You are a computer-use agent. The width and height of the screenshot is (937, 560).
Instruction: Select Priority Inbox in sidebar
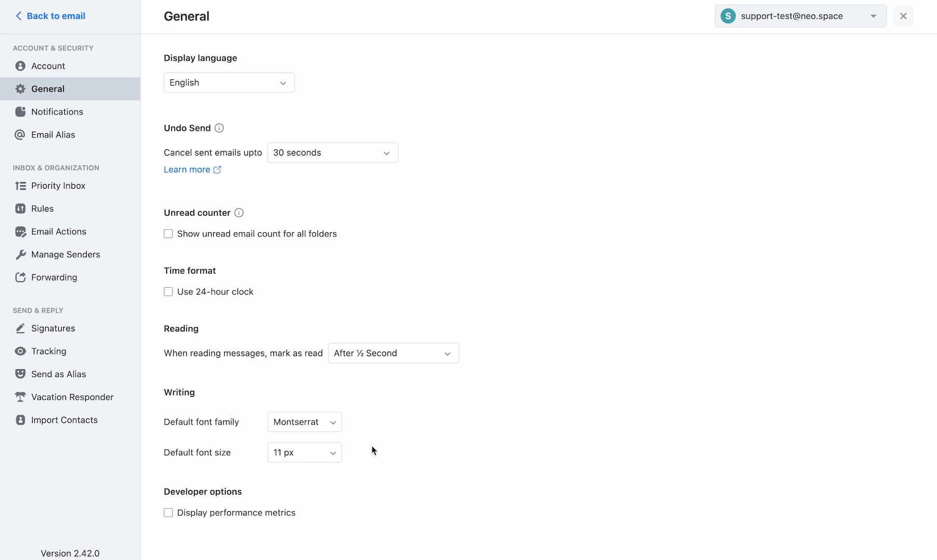[x=70, y=186]
